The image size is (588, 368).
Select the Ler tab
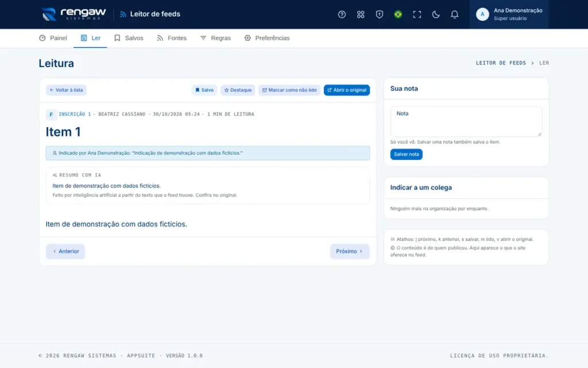[x=90, y=38]
